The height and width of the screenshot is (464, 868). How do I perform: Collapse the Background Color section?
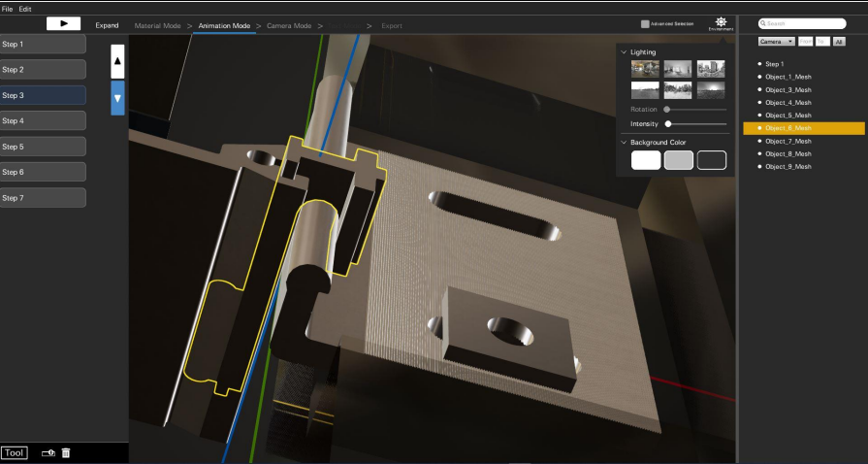click(x=624, y=143)
